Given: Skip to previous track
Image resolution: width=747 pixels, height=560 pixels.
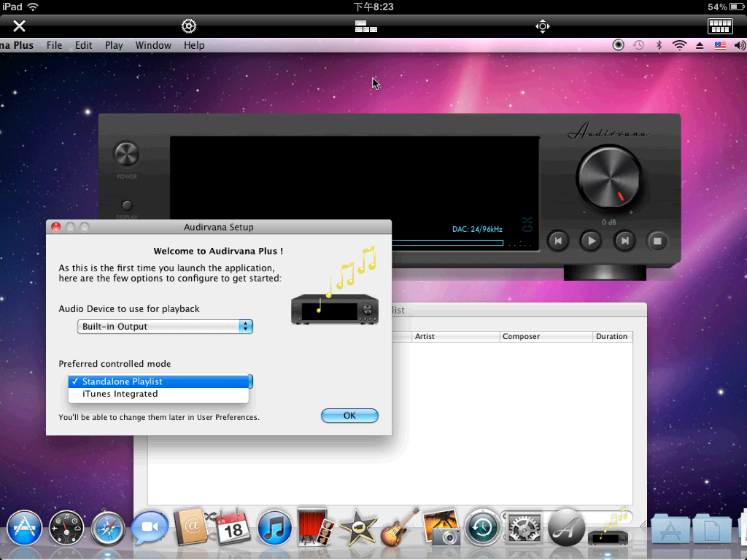Looking at the screenshot, I should coord(558,241).
